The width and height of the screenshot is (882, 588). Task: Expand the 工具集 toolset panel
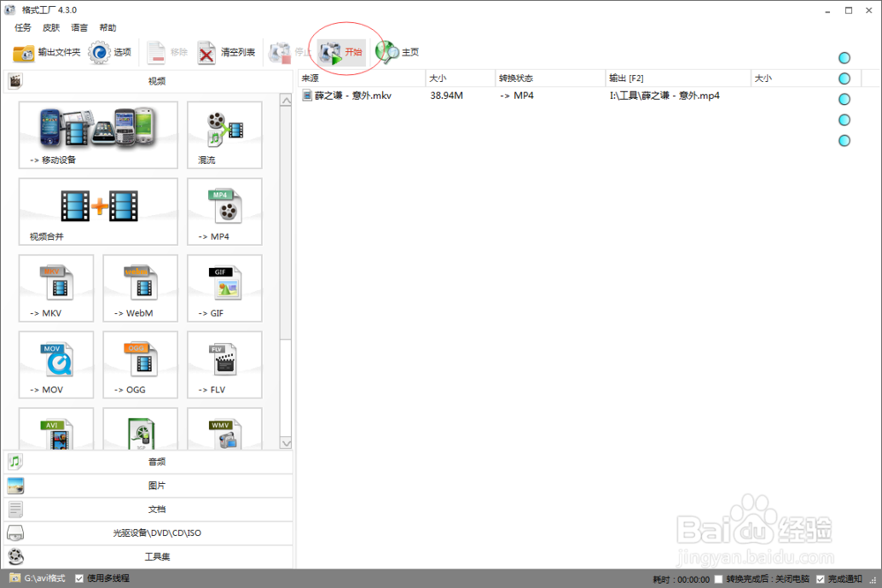coord(148,556)
